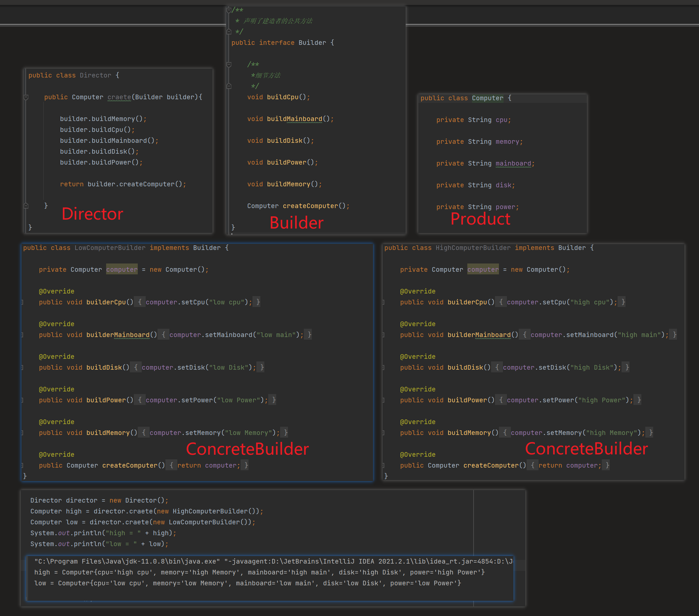Click 'void buildMainboard();' in Builder interface
The image size is (699, 616).
(290, 119)
